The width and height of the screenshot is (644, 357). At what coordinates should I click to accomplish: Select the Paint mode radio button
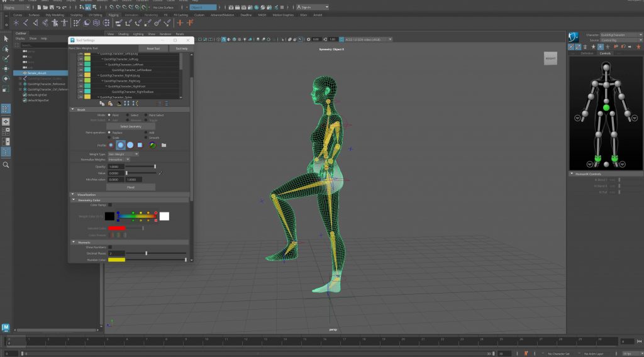point(109,115)
